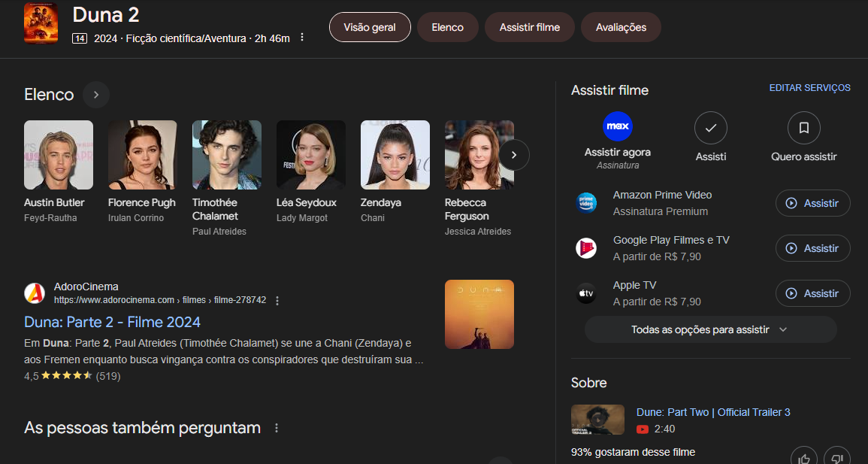Click the Léa Seydoux name link
868x464 pixels.
(306, 202)
